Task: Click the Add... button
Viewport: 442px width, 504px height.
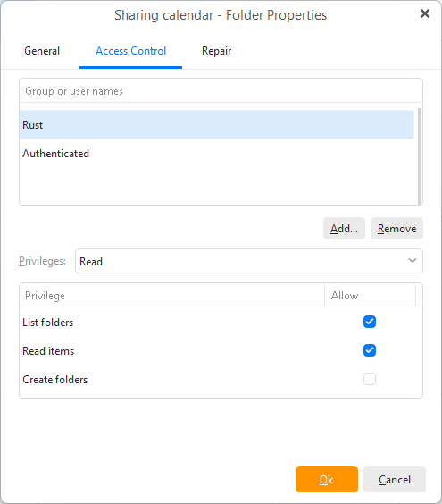Action: tap(344, 229)
